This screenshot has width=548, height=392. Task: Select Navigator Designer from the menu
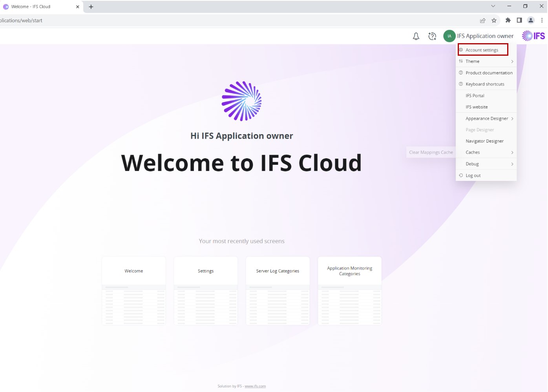pyautogui.click(x=484, y=141)
